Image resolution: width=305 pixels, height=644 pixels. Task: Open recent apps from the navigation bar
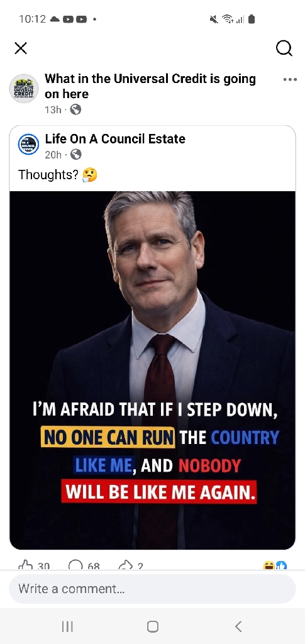(67, 626)
